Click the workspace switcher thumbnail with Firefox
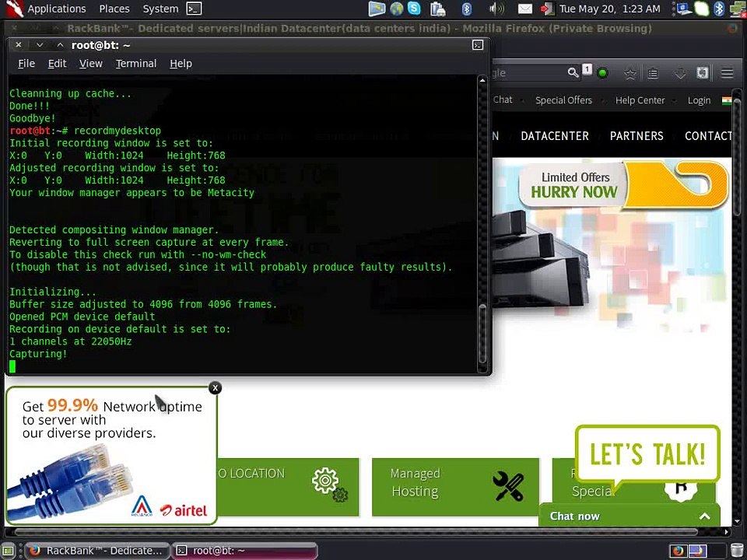This screenshot has width=747, height=560. [x=679, y=551]
